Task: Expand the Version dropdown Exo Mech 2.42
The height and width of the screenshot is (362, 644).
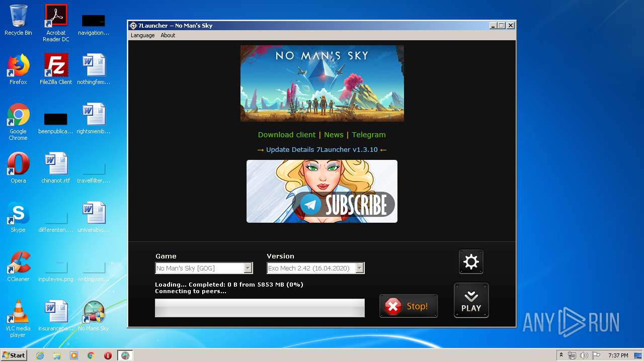Action: coord(315,268)
